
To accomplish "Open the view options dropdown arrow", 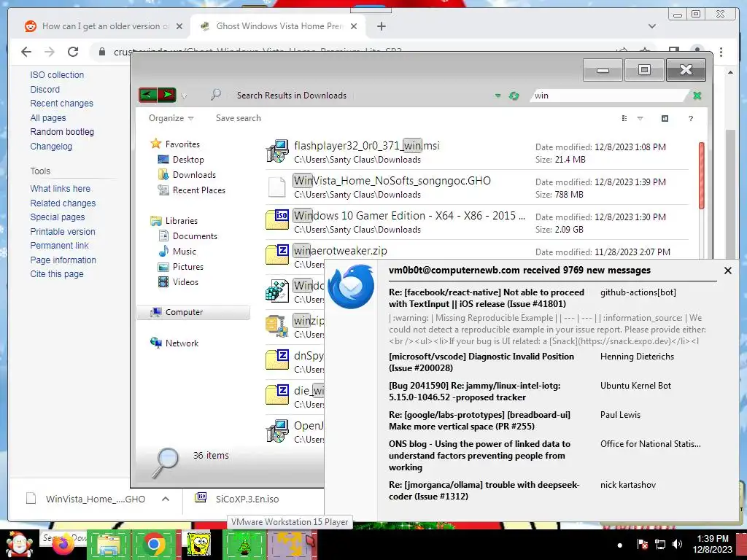I will (x=640, y=119).
